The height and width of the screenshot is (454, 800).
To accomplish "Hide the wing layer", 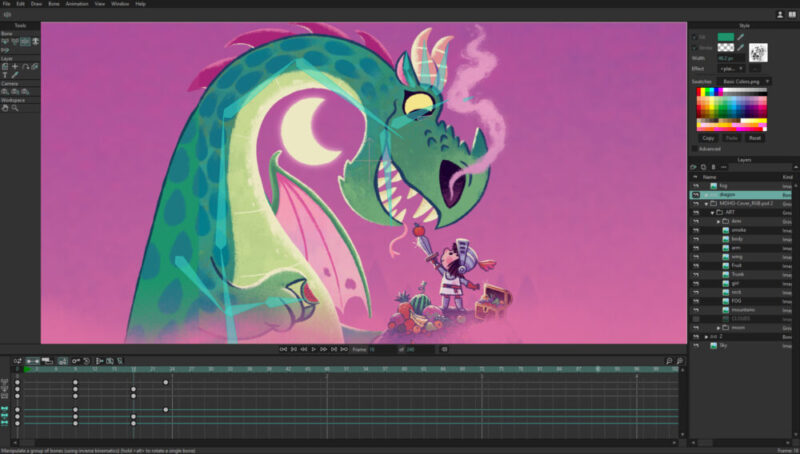I will (696, 257).
